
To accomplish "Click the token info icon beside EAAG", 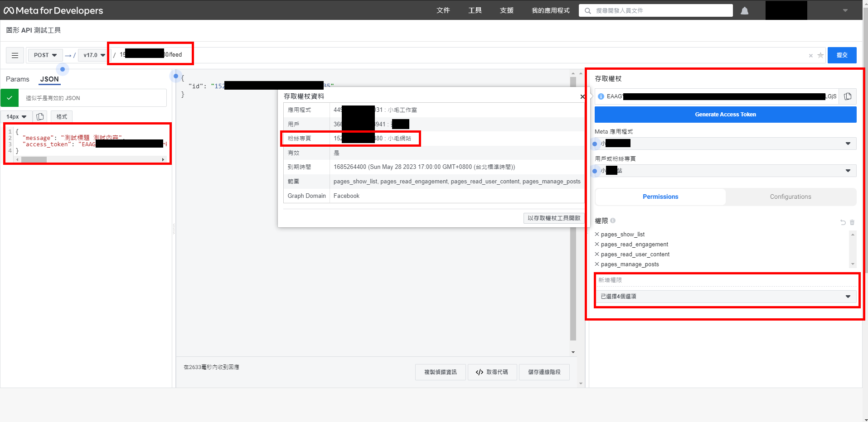I will [601, 96].
